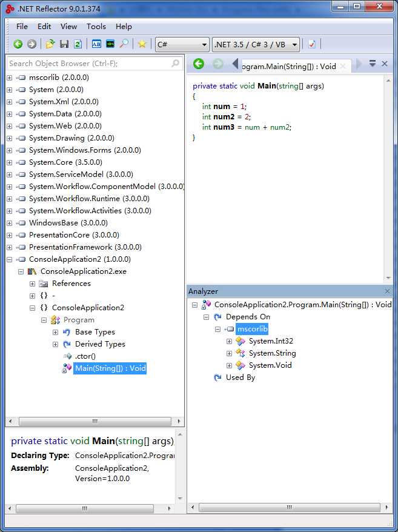Select the Main(String[]) : Void tree item
Screen dimensions: 398x532
[x=110, y=368]
